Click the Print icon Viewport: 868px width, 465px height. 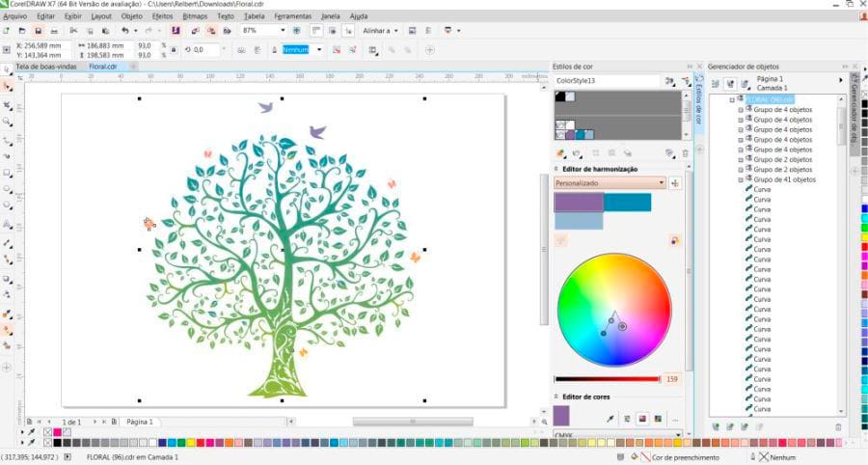[54, 31]
